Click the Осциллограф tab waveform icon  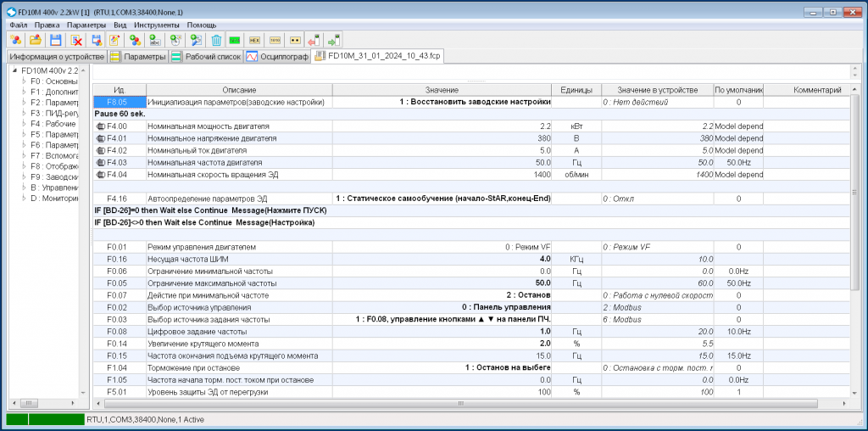click(252, 56)
